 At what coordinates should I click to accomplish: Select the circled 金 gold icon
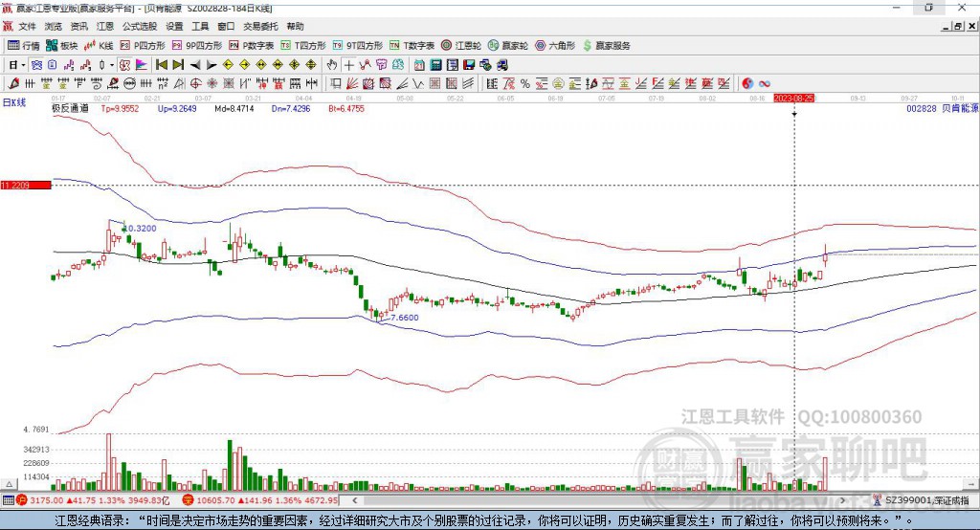click(558, 84)
